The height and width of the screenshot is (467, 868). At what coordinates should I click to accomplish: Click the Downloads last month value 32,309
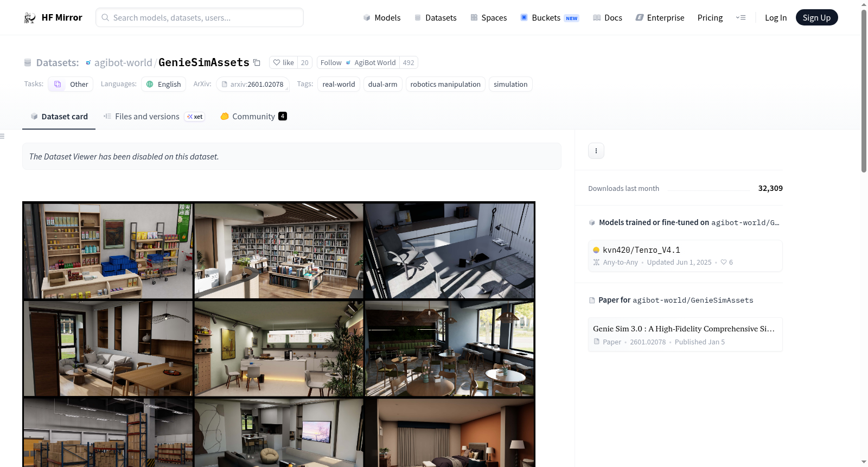coord(770,188)
